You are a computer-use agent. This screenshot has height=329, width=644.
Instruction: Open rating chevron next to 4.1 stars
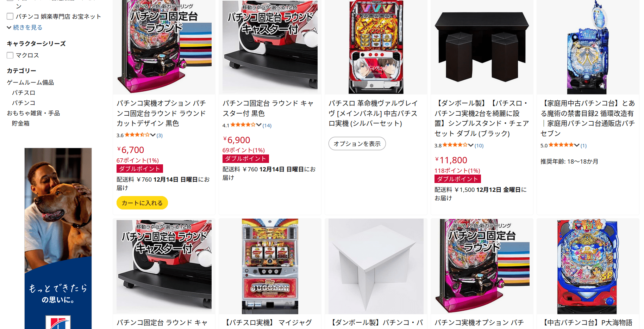pyautogui.click(x=259, y=125)
